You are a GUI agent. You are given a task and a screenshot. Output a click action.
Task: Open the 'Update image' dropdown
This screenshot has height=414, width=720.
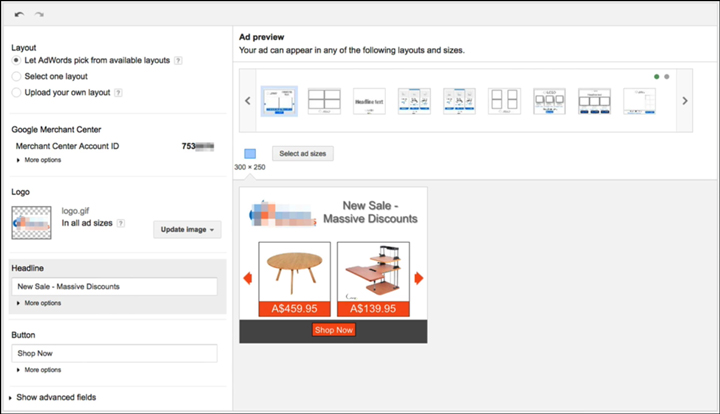click(187, 229)
